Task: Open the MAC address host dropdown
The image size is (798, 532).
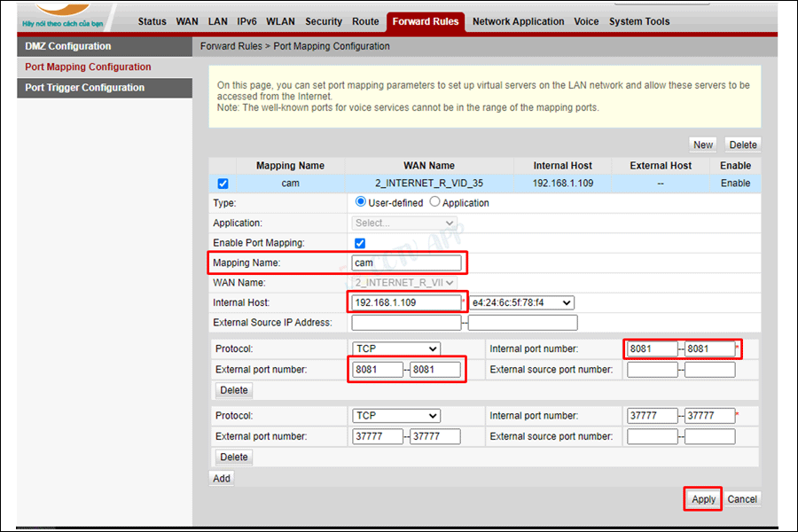Action: (522, 303)
